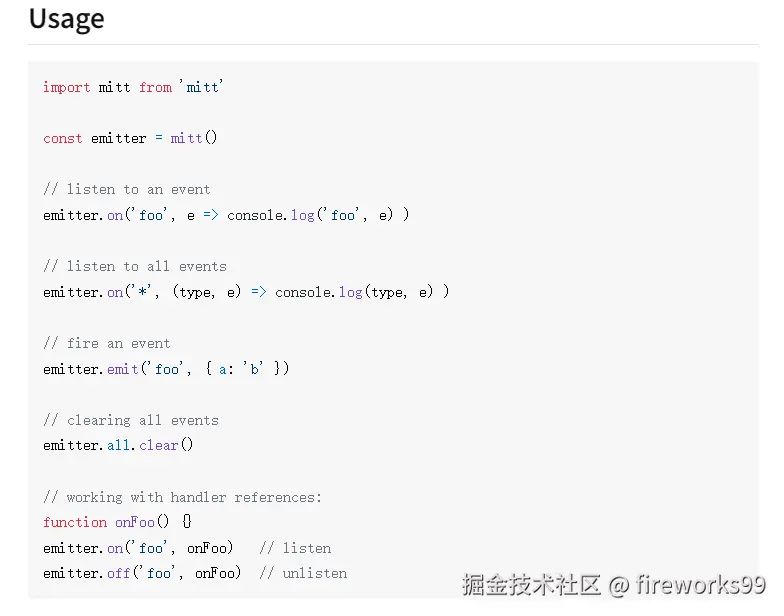The height and width of the screenshot is (616, 784).
Task: Click the "// listen to an event" comment
Action: click(x=127, y=189)
